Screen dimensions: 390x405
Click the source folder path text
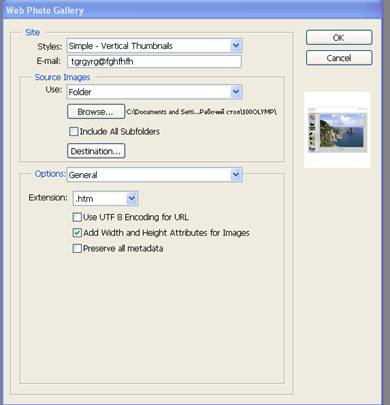(x=201, y=112)
